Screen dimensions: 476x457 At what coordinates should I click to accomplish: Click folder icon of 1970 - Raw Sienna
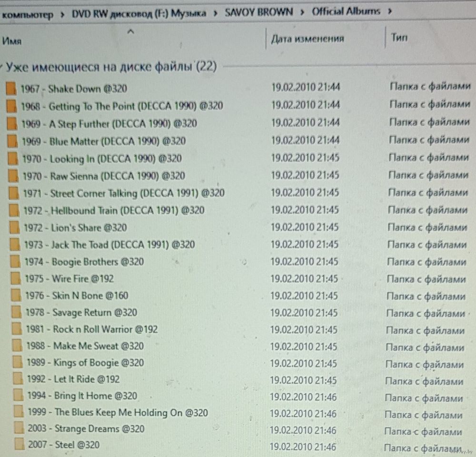click(13, 176)
